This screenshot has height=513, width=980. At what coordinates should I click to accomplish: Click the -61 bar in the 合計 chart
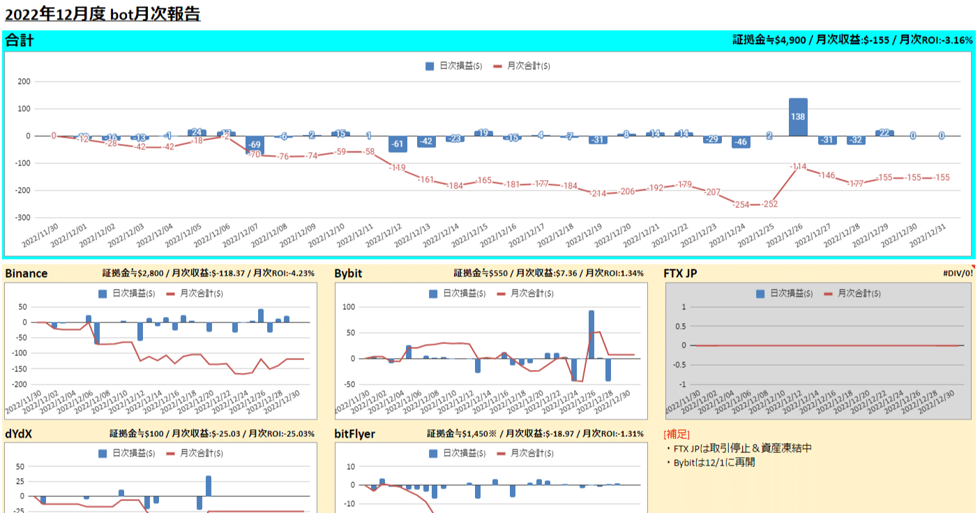[x=398, y=144]
